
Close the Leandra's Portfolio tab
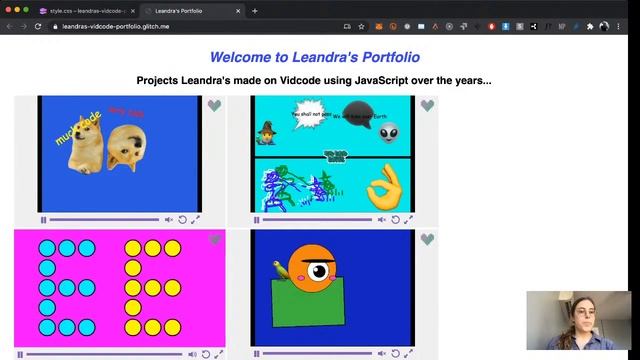click(x=238, y=11)
